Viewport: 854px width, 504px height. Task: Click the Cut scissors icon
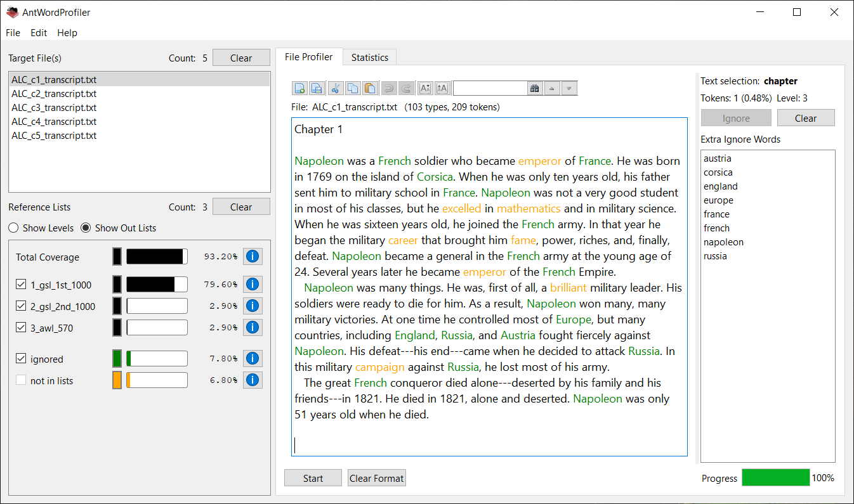(x=336, y=89)
